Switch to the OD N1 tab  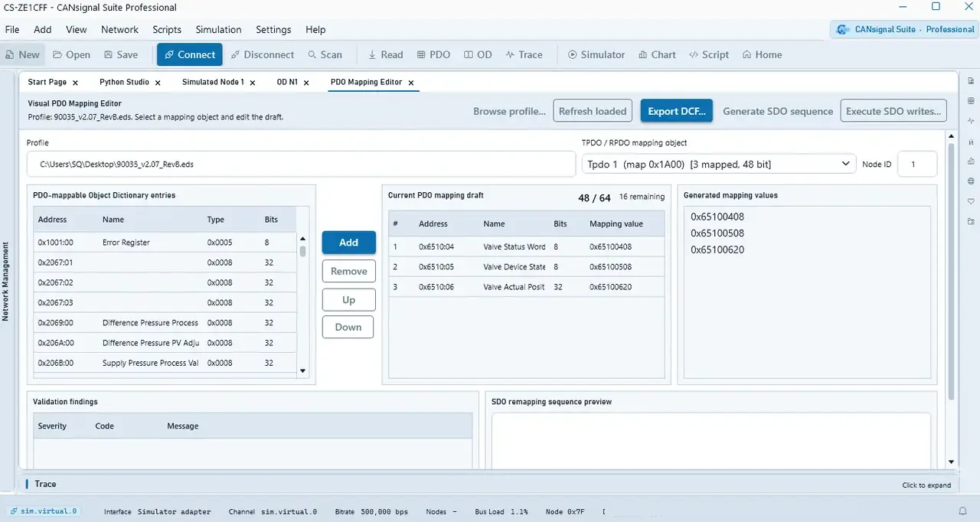click(x=287, y=82)
